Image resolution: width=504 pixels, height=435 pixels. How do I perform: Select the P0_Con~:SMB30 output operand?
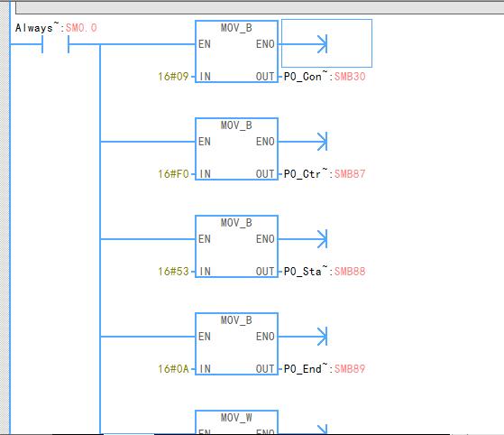pos(325,76)
